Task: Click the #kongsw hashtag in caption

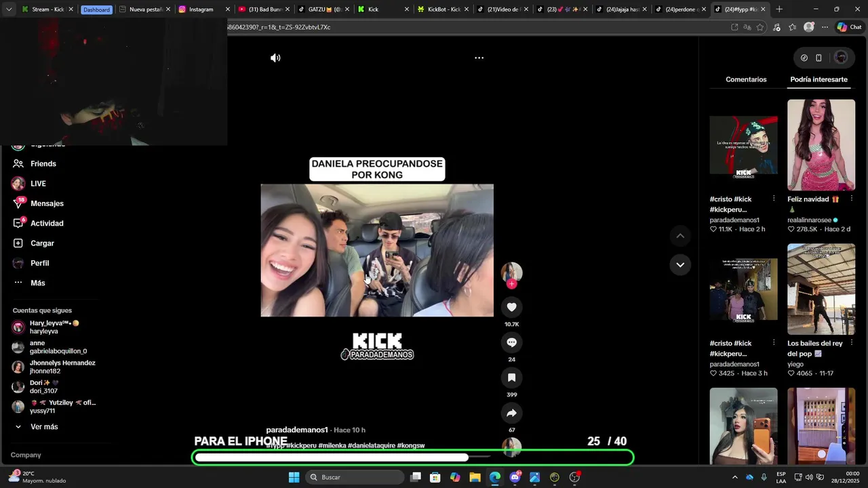Action: tap(411, 445)
